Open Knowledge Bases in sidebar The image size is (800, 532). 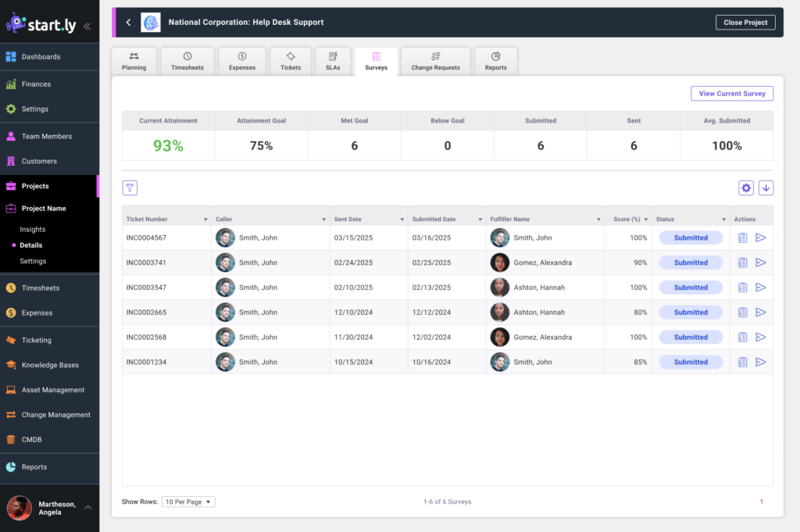pyautogui.click(x=50, y=366)
